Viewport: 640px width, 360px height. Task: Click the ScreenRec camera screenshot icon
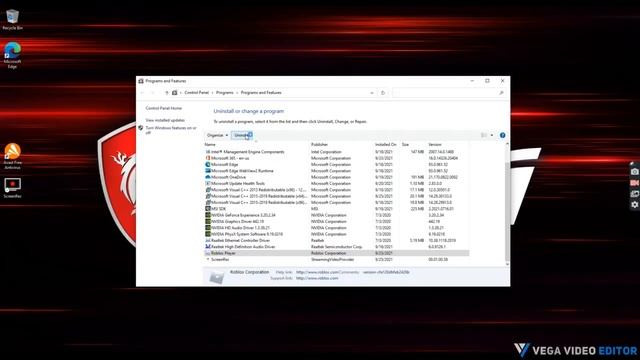click(x=634, y=172)
